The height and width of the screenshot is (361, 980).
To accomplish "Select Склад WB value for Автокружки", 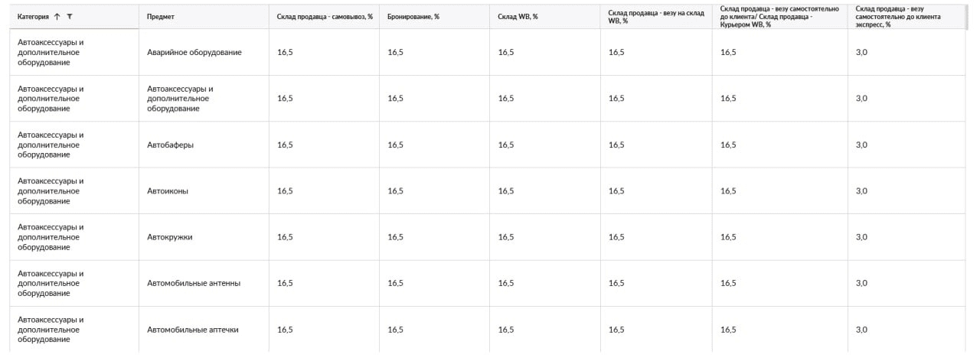I will click(506, 237).
